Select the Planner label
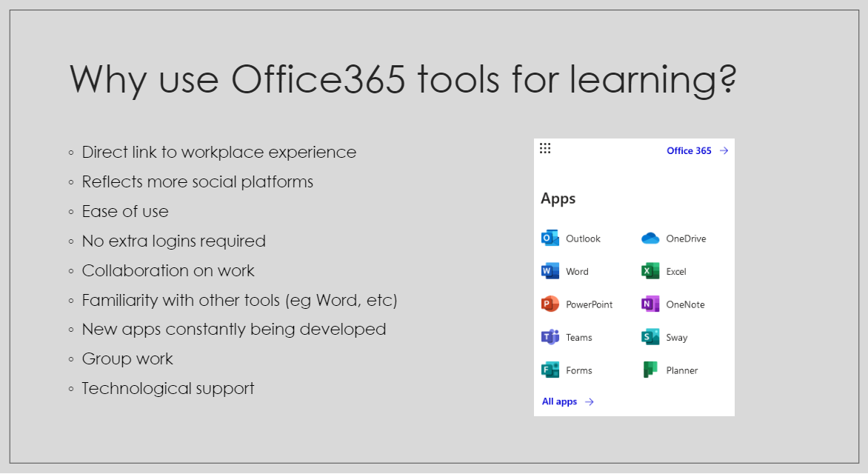 [x=682, y=370]
